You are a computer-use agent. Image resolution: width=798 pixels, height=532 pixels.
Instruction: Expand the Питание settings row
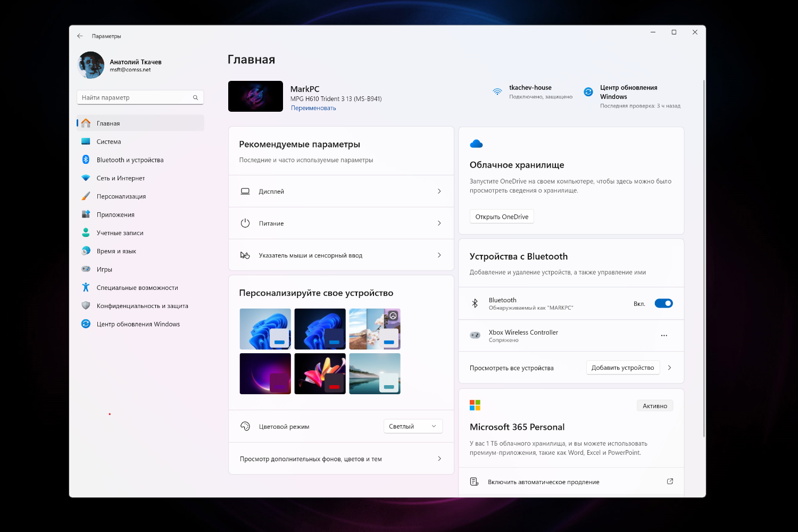tap(341, 223)
